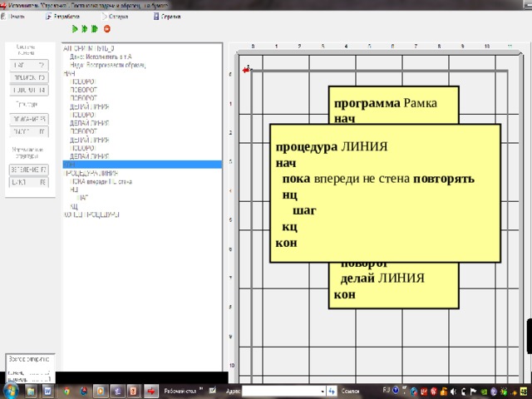The image size is (532, 399).
Task: Select the НЦ line in procedure
Action: (x=74, y=190)
